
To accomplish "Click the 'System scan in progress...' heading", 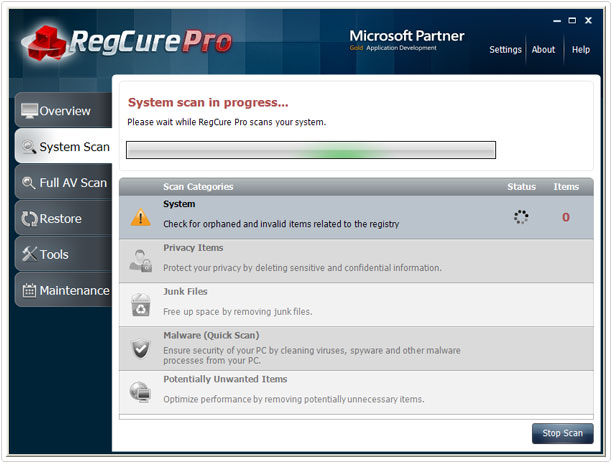I will (208, 102).
